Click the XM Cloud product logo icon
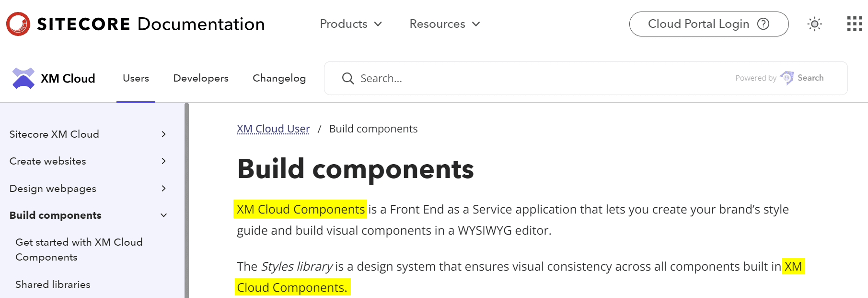 [23, 78]
